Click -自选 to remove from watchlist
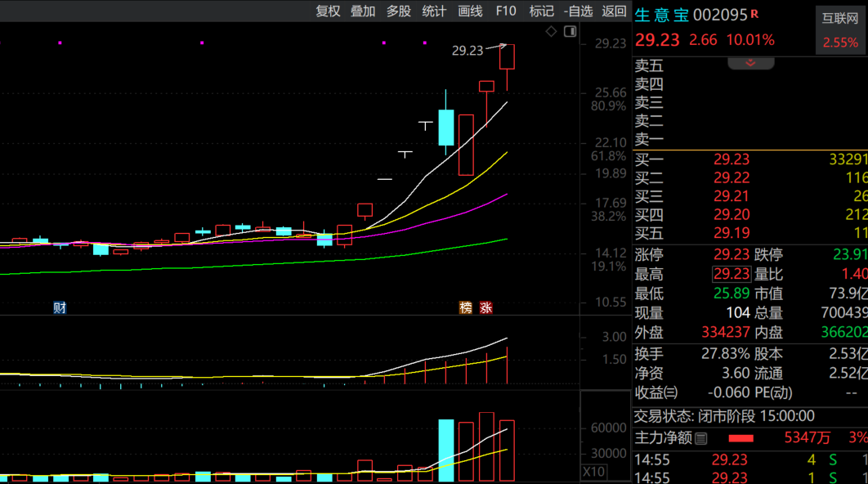 click(x=578, y=11)
